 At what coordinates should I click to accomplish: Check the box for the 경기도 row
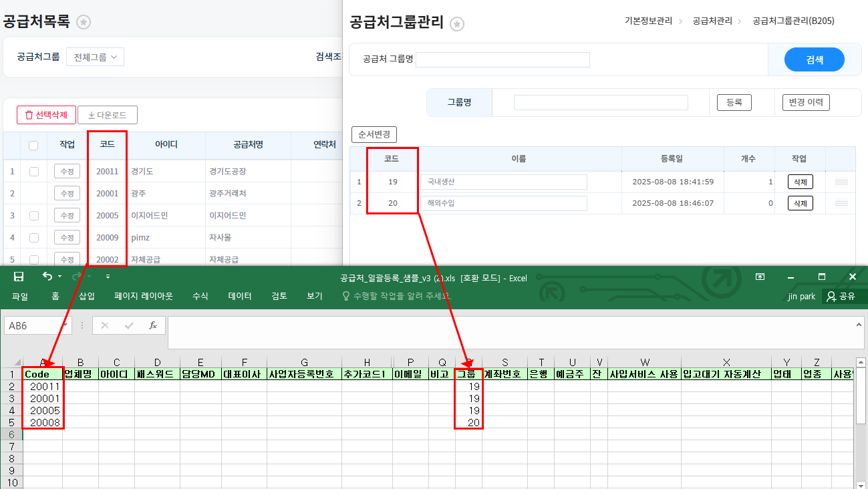[33, 172]
